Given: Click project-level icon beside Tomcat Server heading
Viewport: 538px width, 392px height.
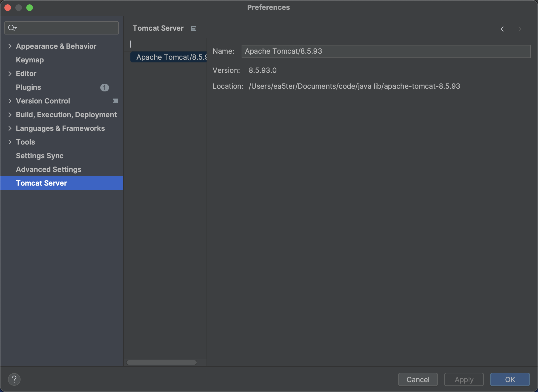Looking at the screenshot, I should tap(194, 28).
